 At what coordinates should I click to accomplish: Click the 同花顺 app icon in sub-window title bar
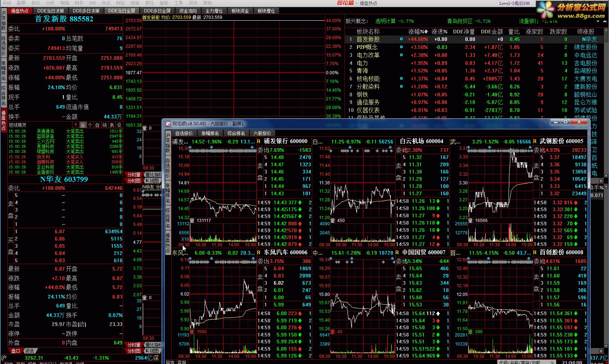pyautogui.click(x=168, y=124)
